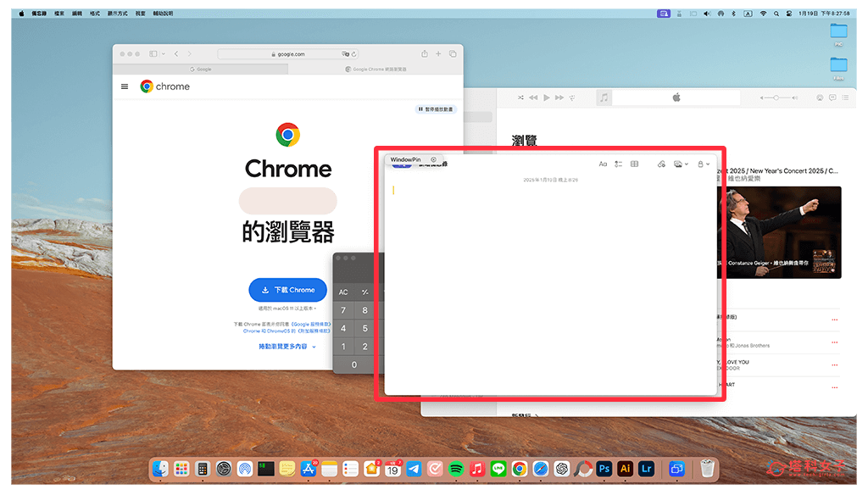Click the link icon in Notes toolbar

[x=661, y=164]
